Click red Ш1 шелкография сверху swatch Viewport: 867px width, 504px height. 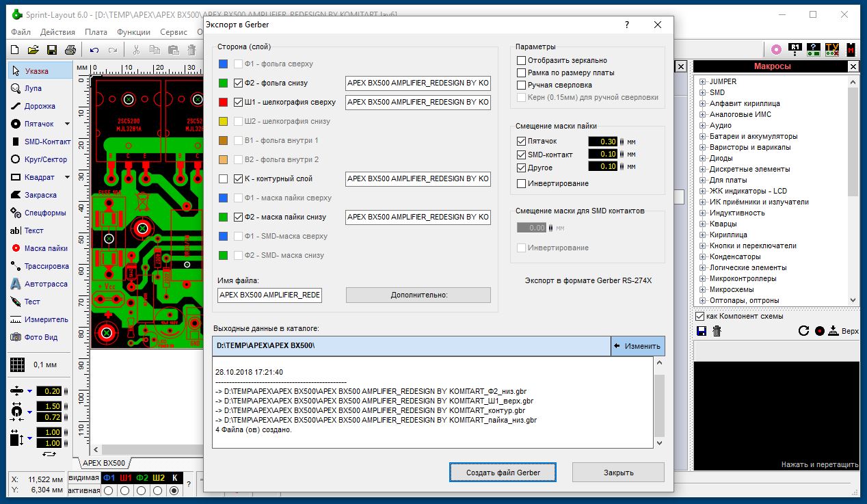[x=223, y=102]
